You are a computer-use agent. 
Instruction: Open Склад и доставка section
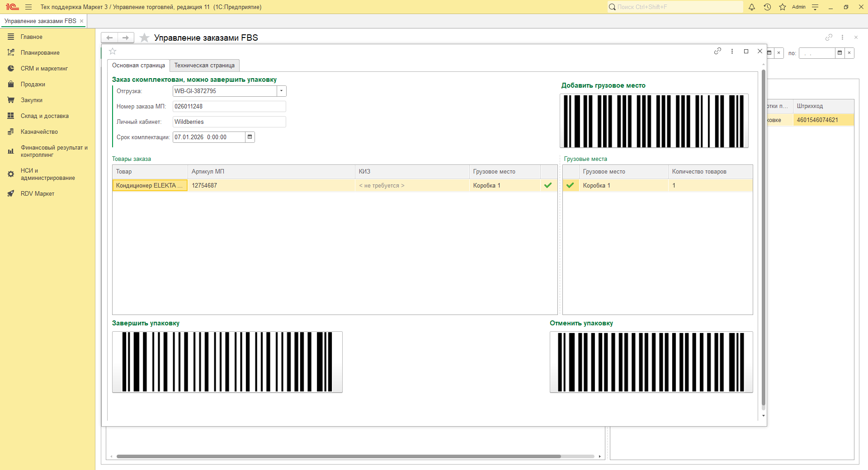[44, 116]
